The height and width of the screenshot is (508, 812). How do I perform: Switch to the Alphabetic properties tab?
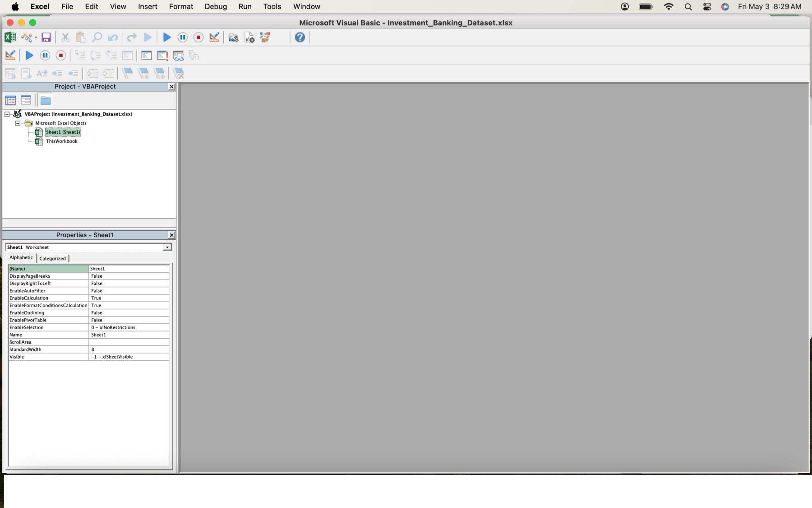click(x=21, y=258)
